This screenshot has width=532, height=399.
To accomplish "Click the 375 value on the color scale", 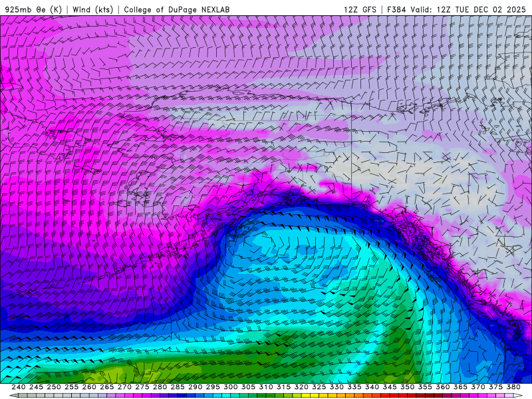I will 495,387.
